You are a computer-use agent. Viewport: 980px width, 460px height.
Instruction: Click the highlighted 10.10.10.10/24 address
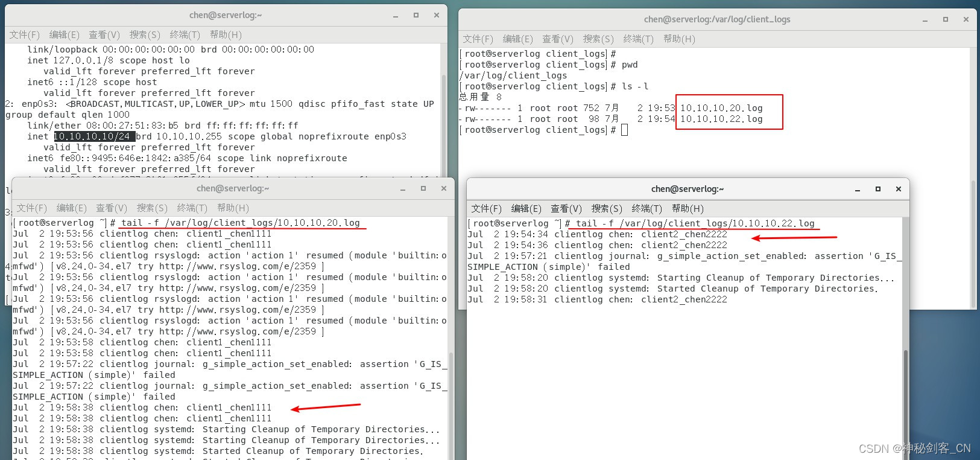[x=94, y=136]
